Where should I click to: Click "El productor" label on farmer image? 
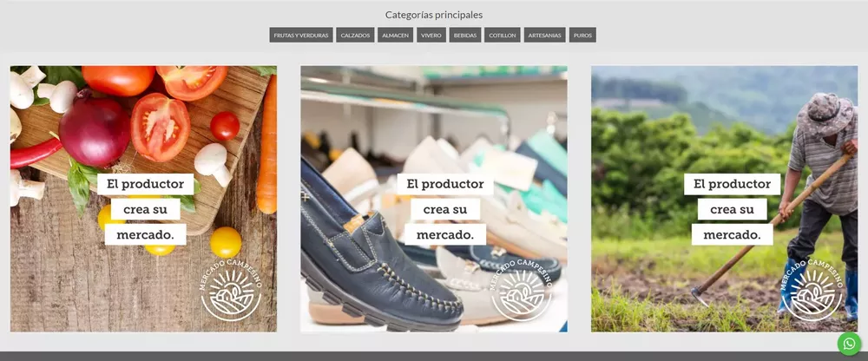(732, 184)
